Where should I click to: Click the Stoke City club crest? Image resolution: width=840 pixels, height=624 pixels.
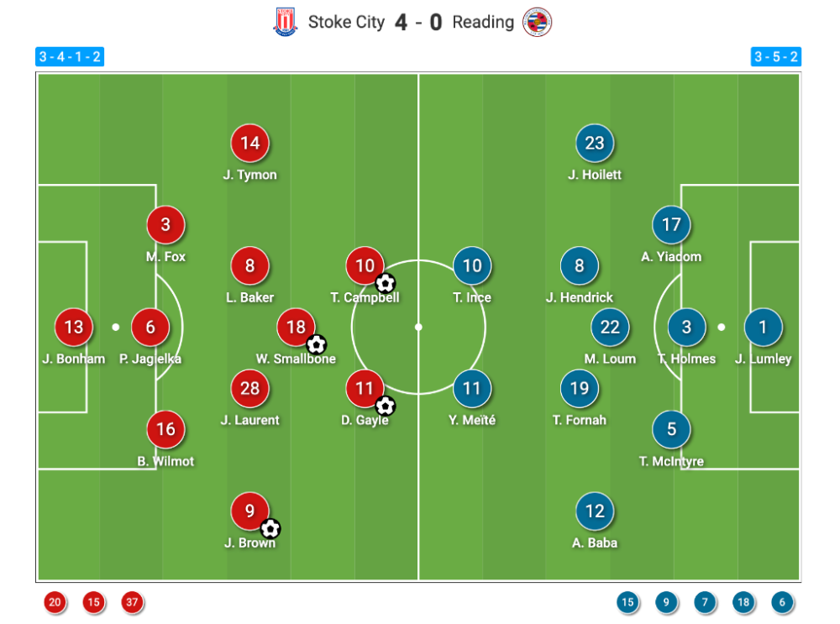[286, 22]
